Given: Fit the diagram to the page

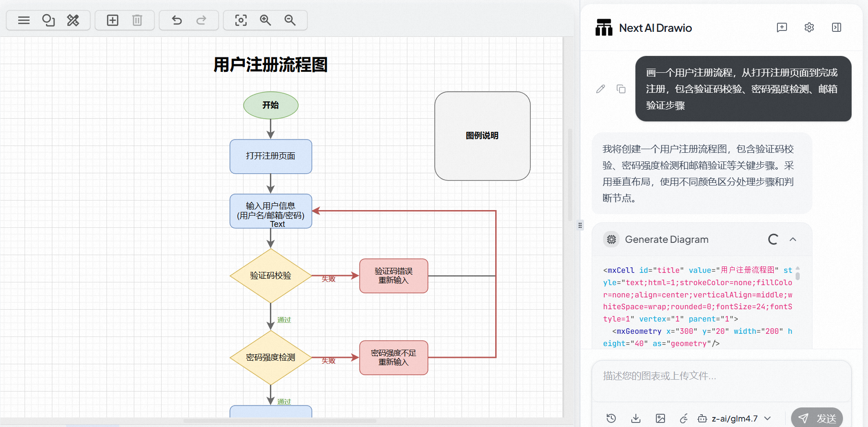Looking at the screenshot, I should tap(241, 20).
